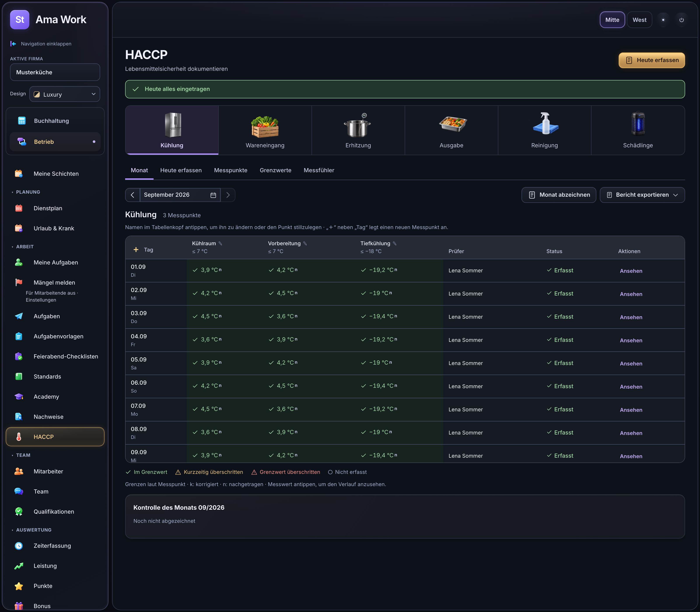Click Ansehen for 03.09 row
This screenshot has width=700, height=612.
(631, 317)
